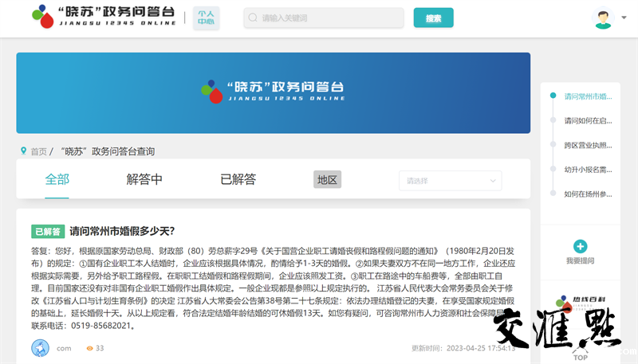Click the user avatar in header

(603, 18)
